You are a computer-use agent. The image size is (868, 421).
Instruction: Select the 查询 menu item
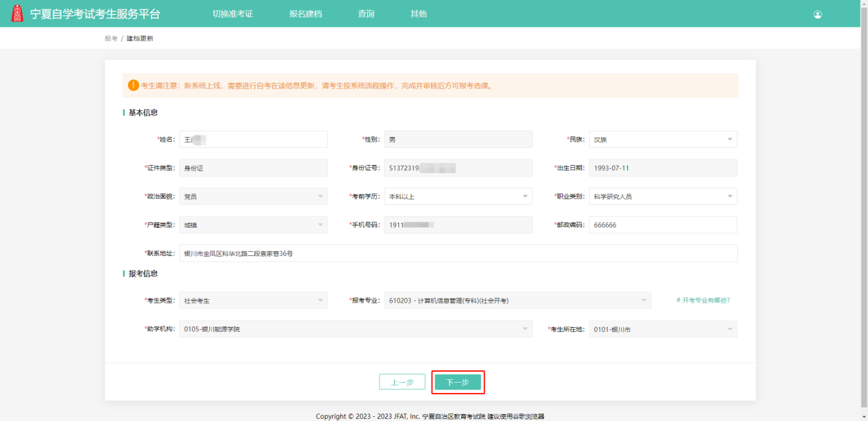[366, 14]
